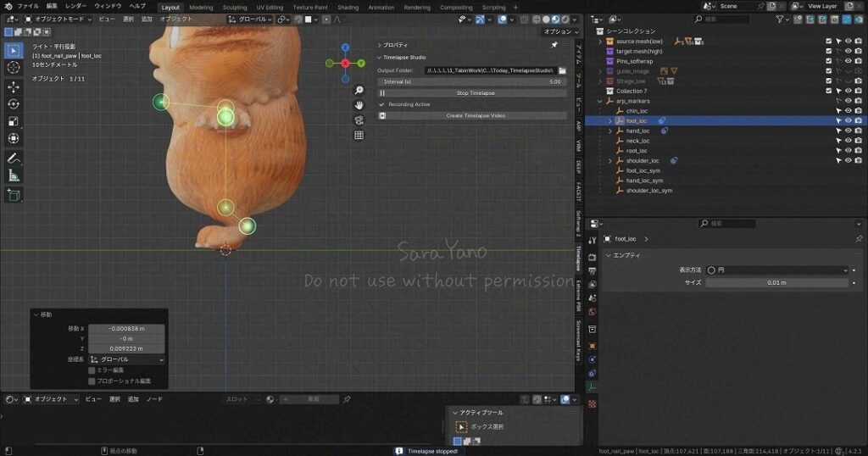The image size is (868, 456).
Task: Uncheck the source mesh(low) collection checkbox
Action: pyautogui.click(x=829, y=41)
